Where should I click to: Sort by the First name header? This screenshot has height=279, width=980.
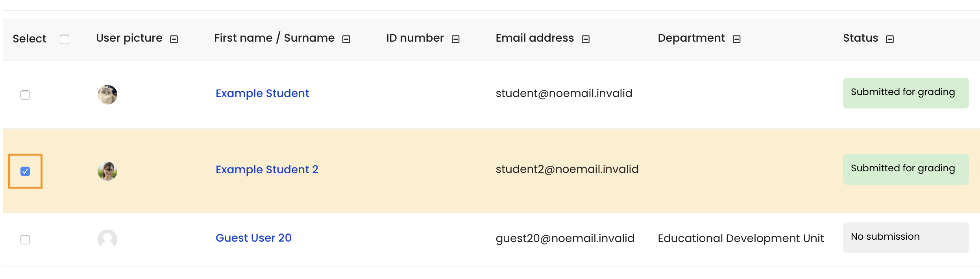[x=243, y=38]
